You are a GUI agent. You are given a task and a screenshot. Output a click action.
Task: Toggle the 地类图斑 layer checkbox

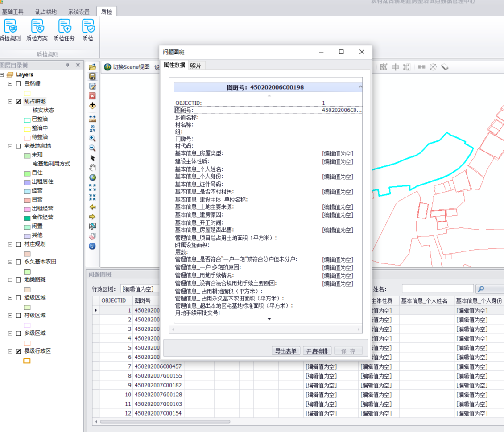pos(18,280)
